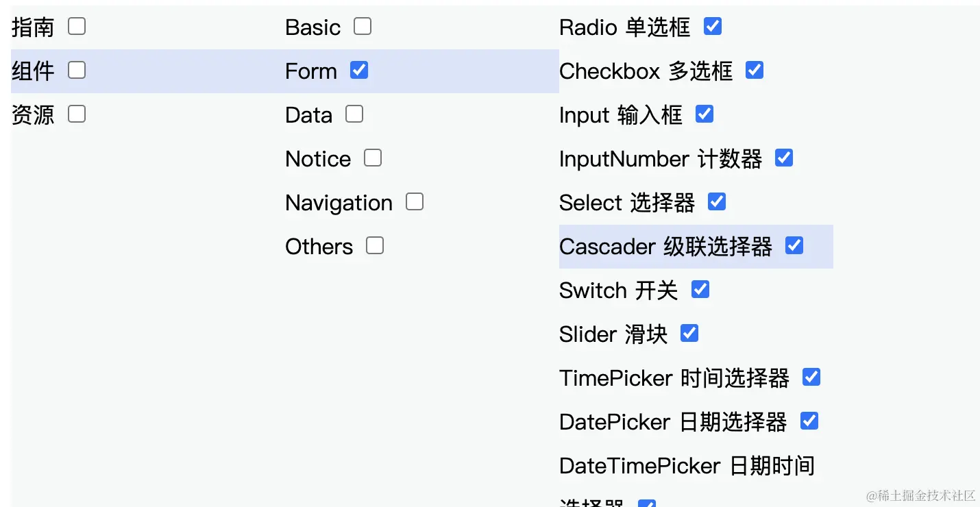This screenshot has height=507, width=980.
Task: Disable TimePicker 时间选择器 checkbox
Action: (811, 377)
